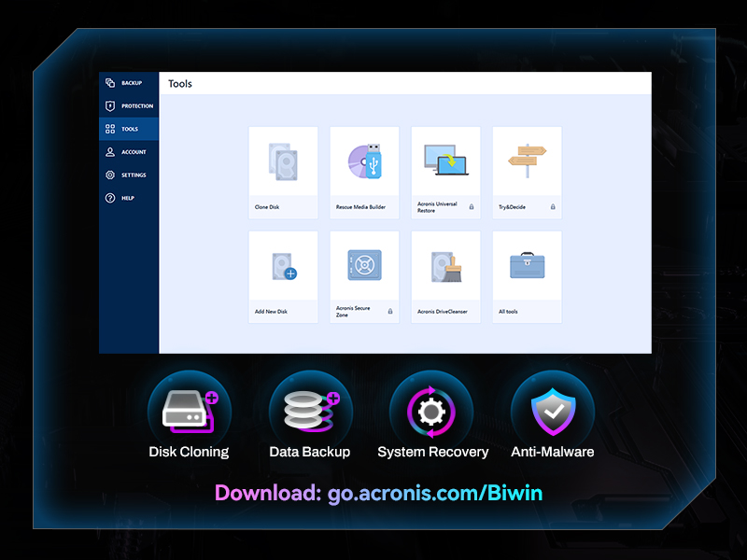Click the Disk Cloning caption text
The image size is (747, 560).
(x=189, y=452)
